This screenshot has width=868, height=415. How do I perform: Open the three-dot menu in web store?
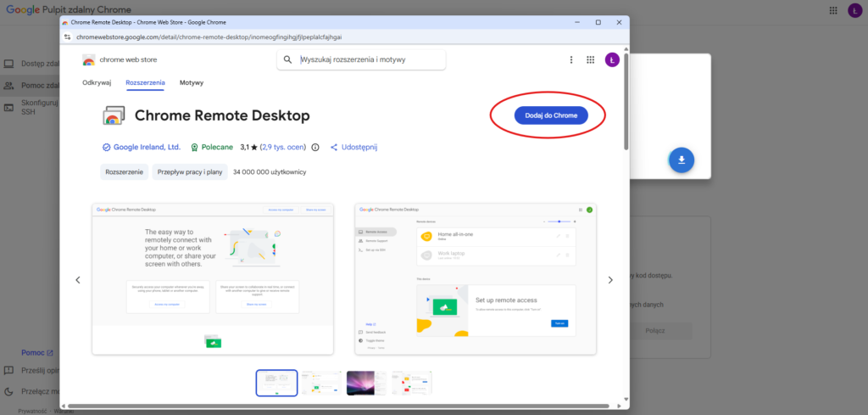point(571,60)
